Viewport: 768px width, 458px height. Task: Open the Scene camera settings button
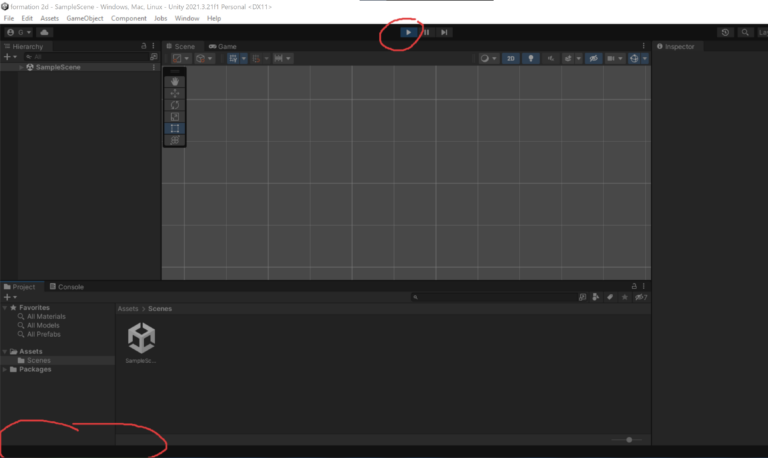click(611, 58)
